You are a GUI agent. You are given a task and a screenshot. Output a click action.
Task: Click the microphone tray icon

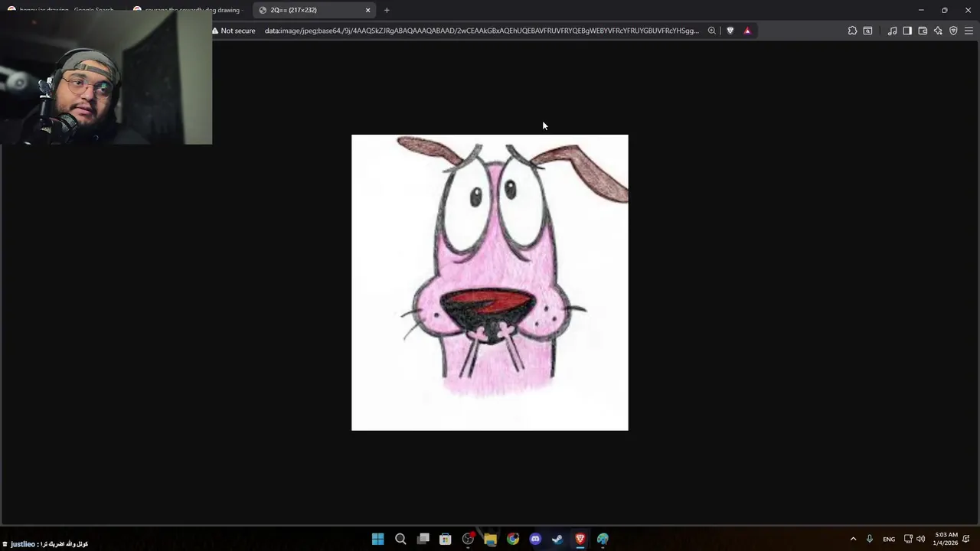pyautogui.click(x=869, y=539)
